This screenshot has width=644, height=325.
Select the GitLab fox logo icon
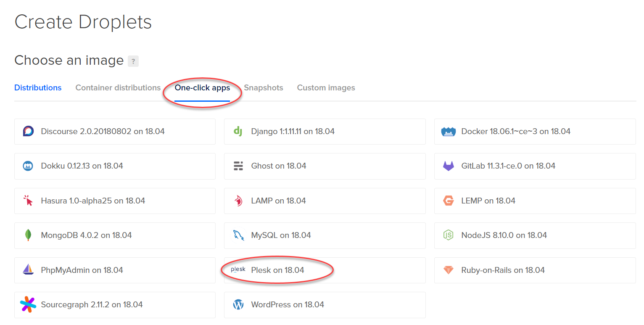(449, 166)
